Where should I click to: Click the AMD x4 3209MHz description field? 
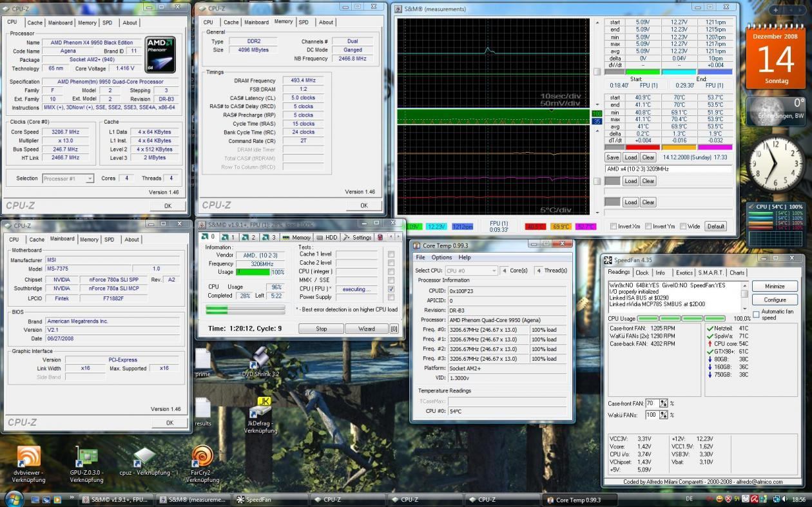(x=668, y=169)
